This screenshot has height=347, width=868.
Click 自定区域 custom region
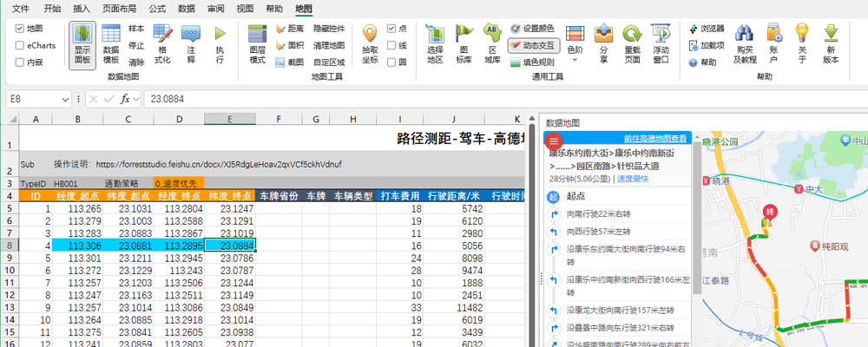pyautogui.click(x=329, y=62)
